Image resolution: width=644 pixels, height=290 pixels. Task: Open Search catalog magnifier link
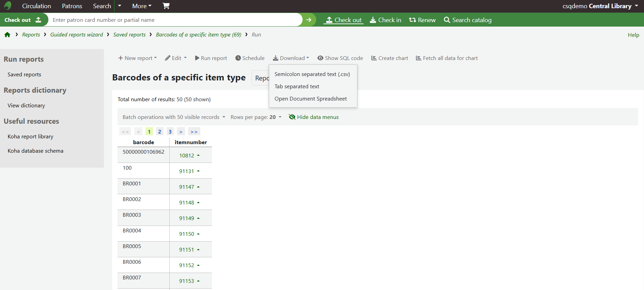coord(467,20)
